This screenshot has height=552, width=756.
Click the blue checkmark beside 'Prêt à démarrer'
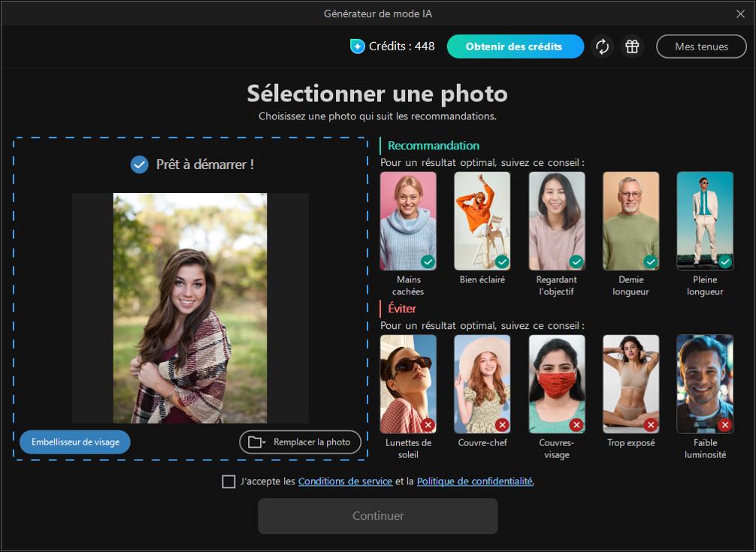click(139, 164)
